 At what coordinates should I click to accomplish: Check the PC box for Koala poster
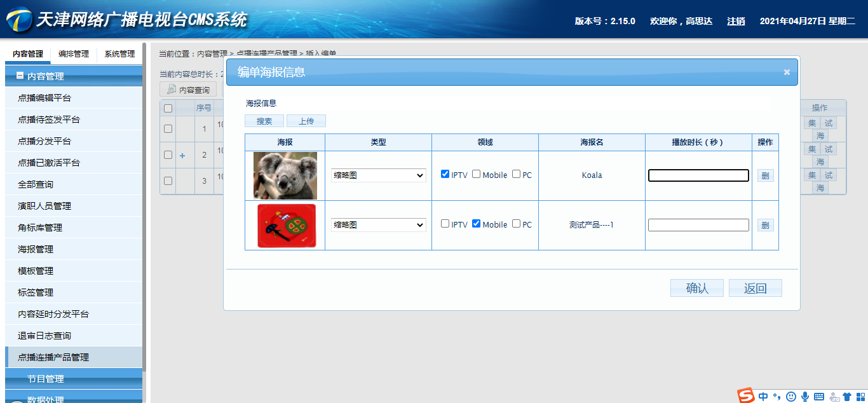click(516, 174)
